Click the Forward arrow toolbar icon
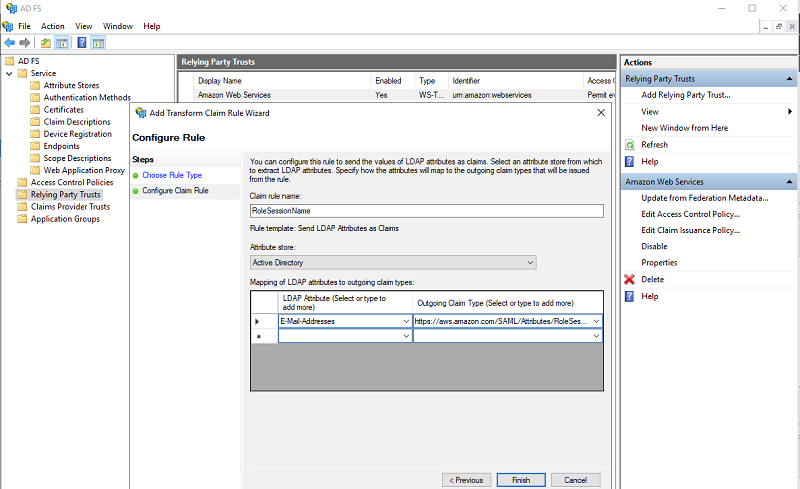 tap(24, 43)
